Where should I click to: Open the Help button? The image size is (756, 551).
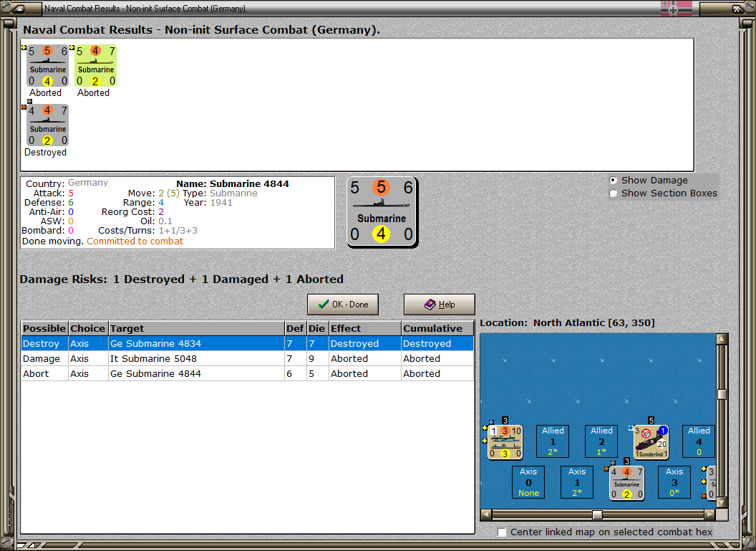(440, 305)
